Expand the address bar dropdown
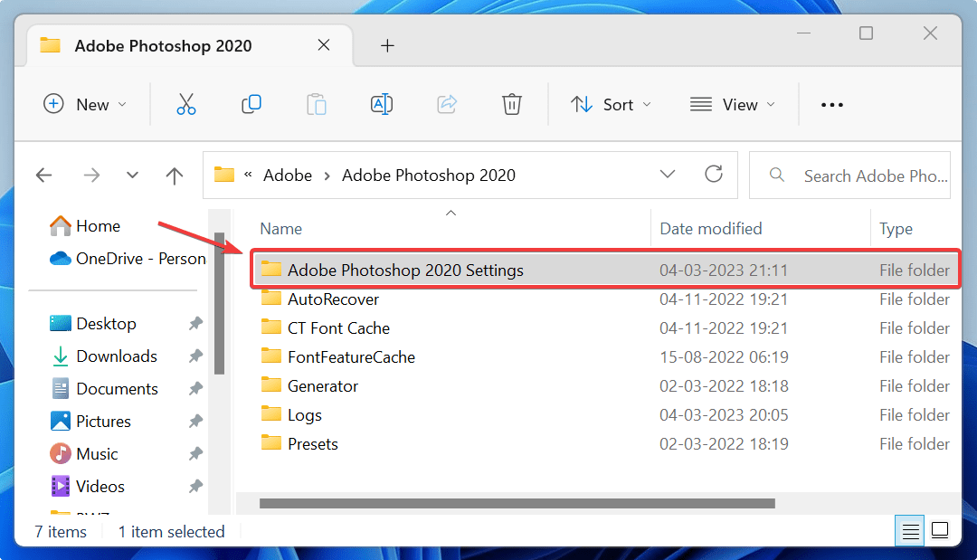 click(668, 175)
